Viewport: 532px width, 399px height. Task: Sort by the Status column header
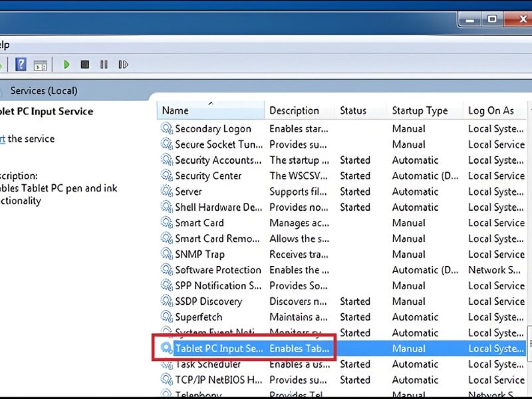(354, 110)
